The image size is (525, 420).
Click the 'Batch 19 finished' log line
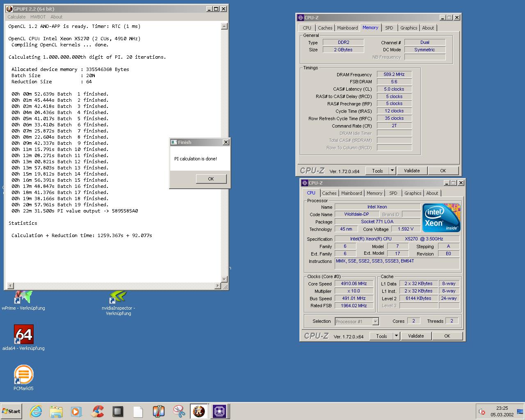point(60,205)
